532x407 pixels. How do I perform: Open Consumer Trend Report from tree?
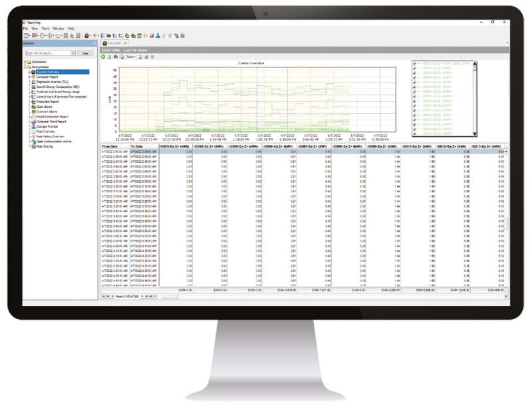(x=51, y=122)
